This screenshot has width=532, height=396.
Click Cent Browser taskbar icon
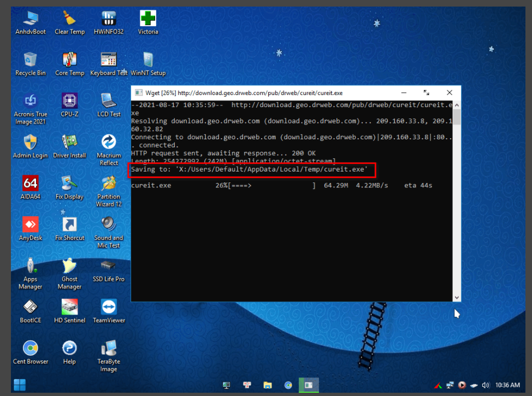pyautogui.click(x=288, y=385)
